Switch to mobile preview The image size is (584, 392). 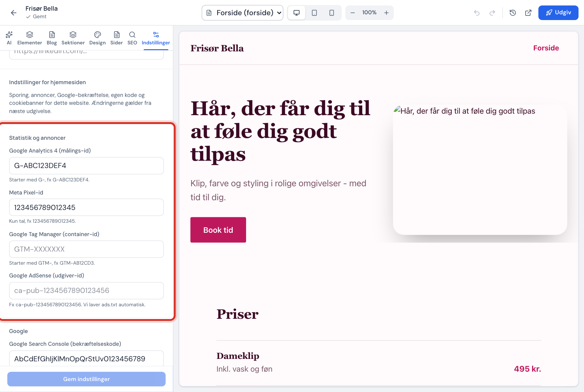tap(332, 13)
